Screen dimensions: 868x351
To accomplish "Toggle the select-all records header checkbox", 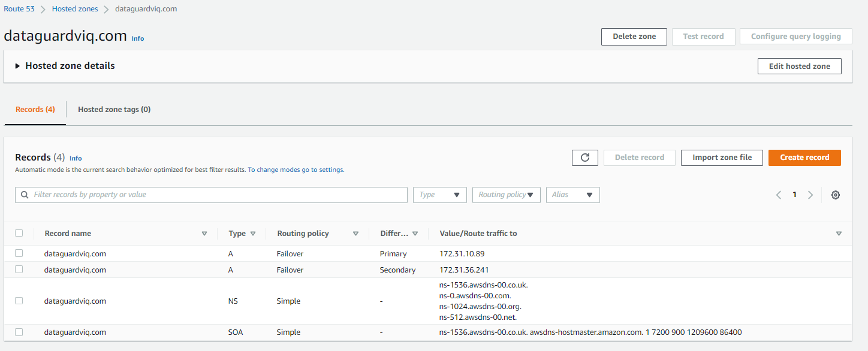I will (x=19, y=233).
